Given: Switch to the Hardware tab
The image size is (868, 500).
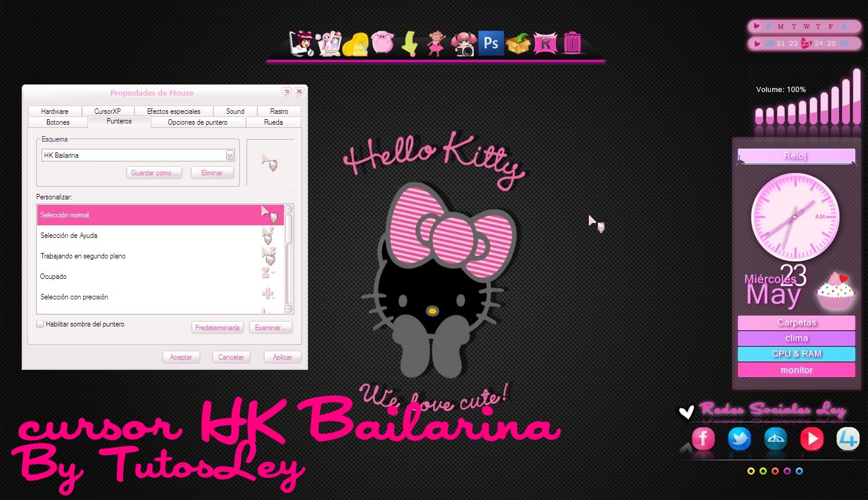Looking at the screenshot, I should tap(55, 111).
